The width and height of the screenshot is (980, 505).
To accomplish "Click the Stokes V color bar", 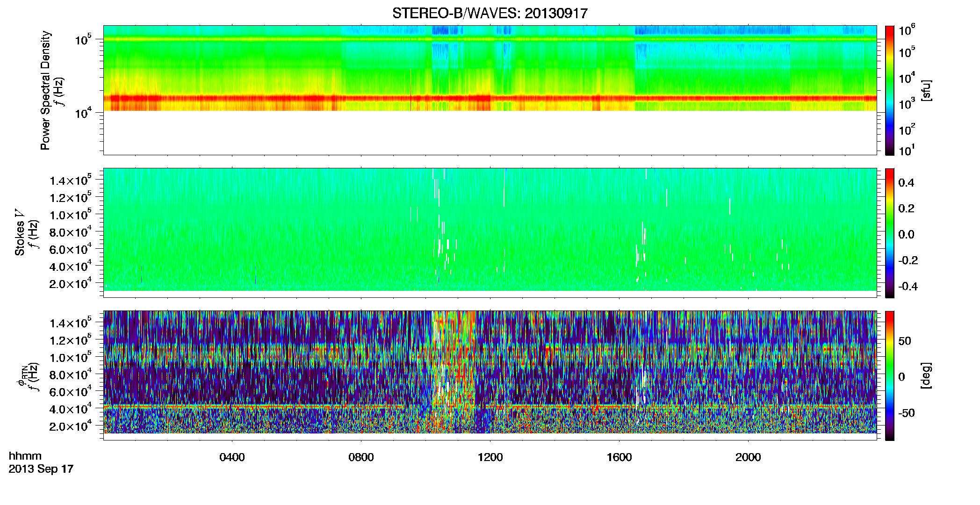I will point(890,233).
